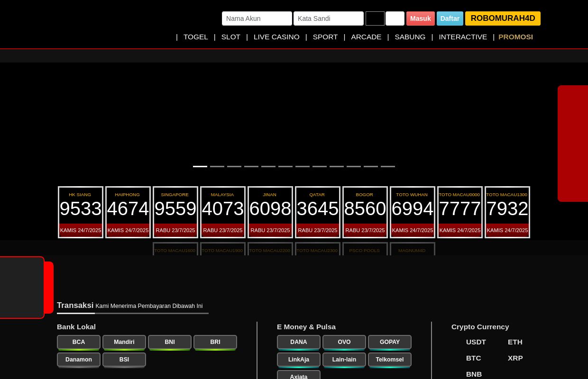Click the BRI bank button
This screenshot has width=588, height=379.
pos(215,342)
